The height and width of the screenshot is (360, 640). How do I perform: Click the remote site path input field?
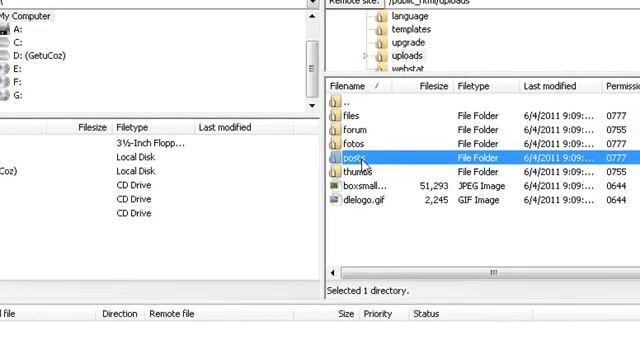coord(513,2)
